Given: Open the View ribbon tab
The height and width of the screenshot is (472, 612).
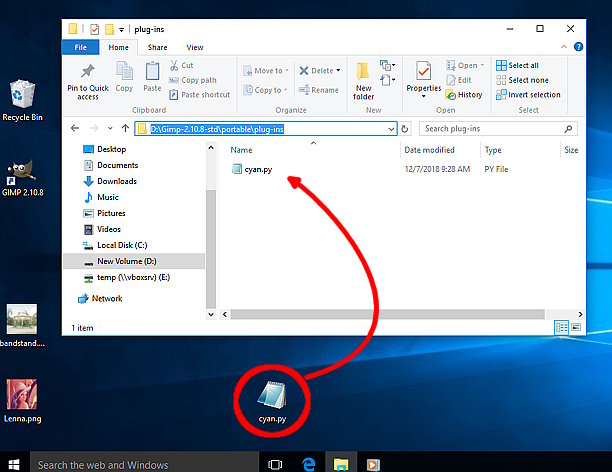Looking at the screenshot, I should [194, 47].
